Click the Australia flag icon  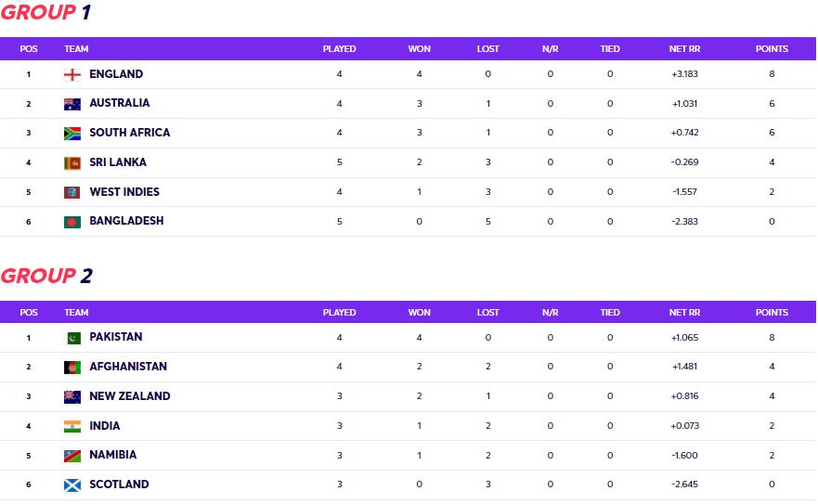click(x=72, y=104)
